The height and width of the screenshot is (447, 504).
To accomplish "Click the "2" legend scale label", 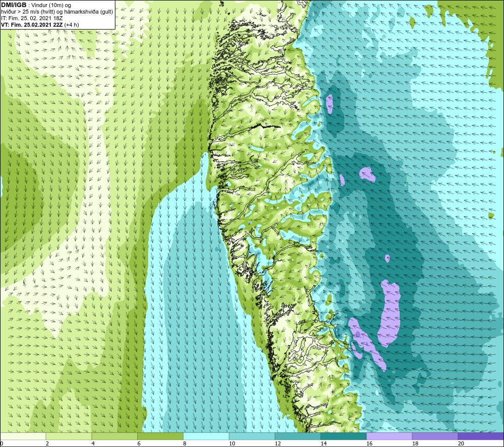I will point(47,443).
